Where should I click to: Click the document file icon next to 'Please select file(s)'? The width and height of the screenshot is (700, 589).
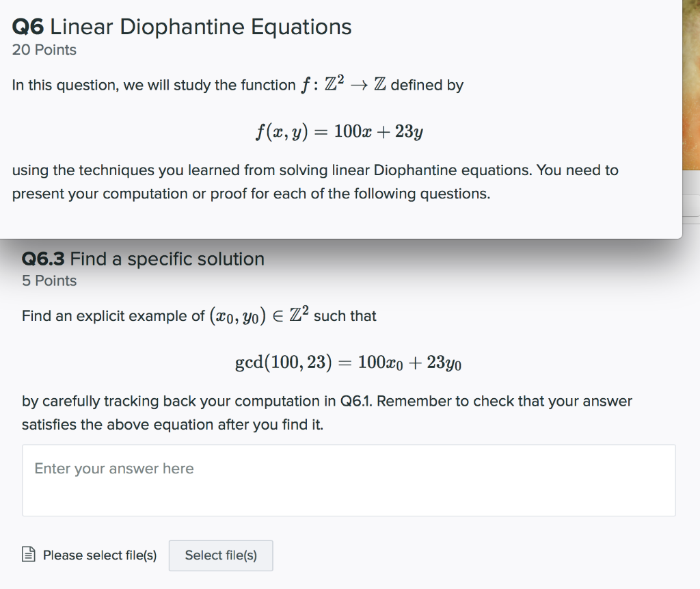click(28, 555)
